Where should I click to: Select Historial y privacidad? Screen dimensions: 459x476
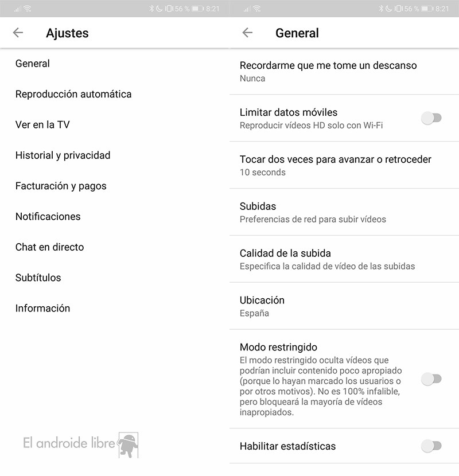(63, 155)
